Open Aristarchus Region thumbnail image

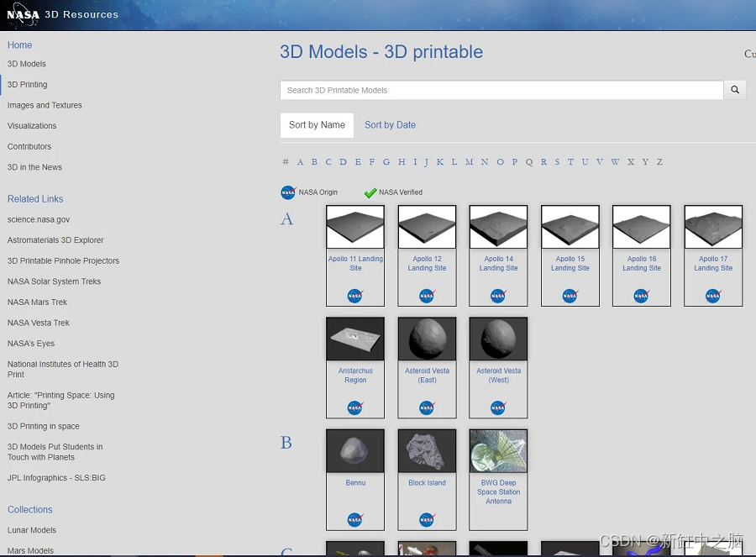355,339
